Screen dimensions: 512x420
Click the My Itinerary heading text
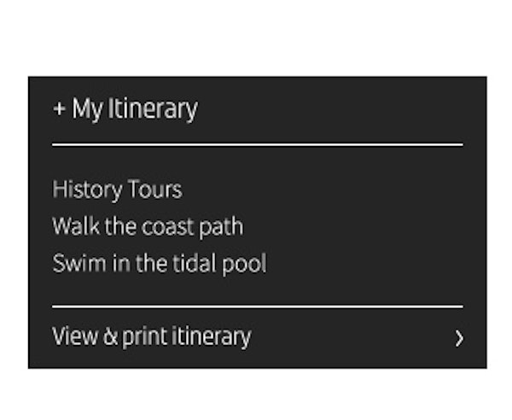coord(135,109)
